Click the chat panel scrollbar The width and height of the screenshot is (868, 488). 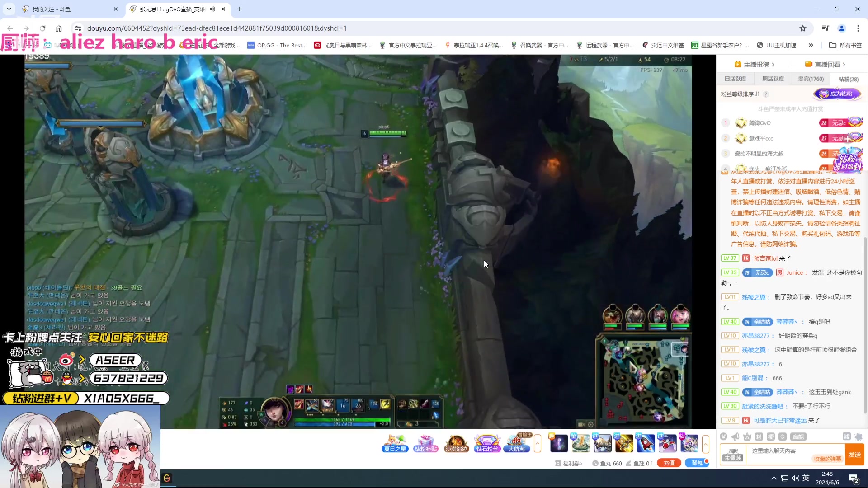coord(865,325)
